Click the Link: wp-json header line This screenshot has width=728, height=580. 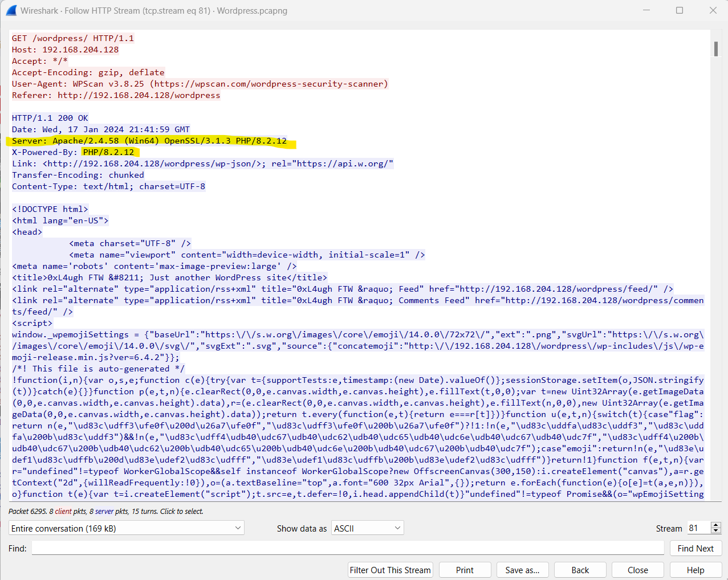(x=203, y=164)
